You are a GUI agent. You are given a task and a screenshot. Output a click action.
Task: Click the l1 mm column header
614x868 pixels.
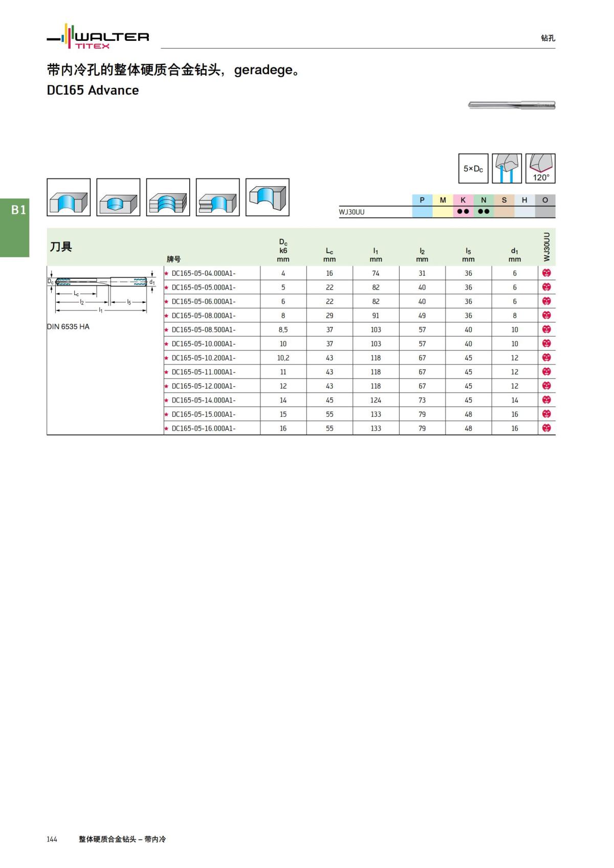tap(376, 255)
